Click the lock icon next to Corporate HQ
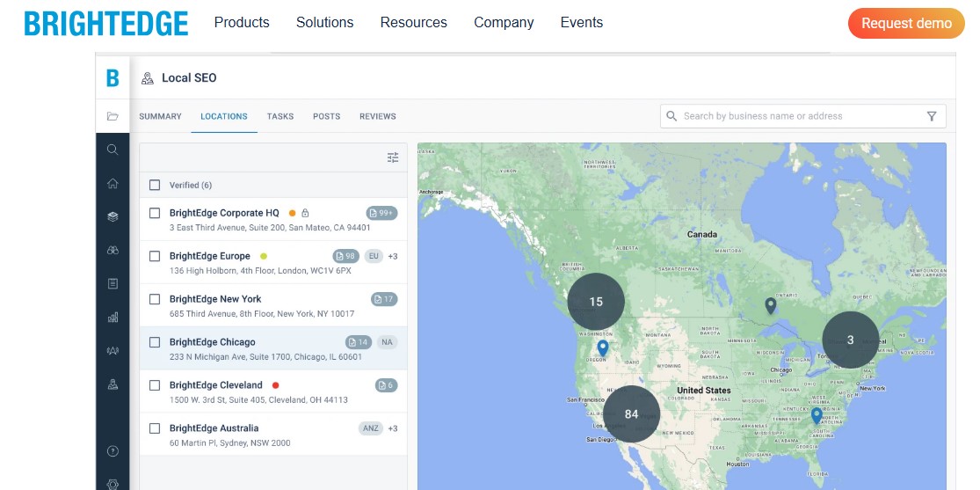Image resolution: width=980 pixels, height=490 pixels. [305, 214]
